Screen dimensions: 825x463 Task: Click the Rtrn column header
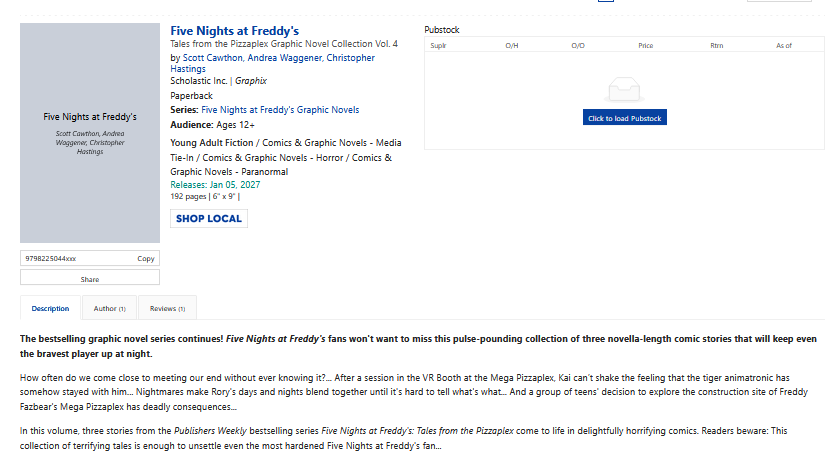[x=716, y=46]
